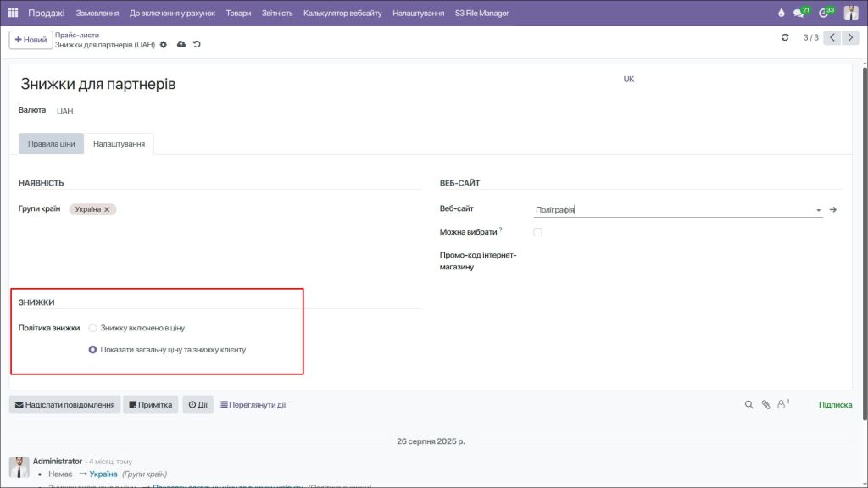Save changes via the cloud save icon

(181, 44)
